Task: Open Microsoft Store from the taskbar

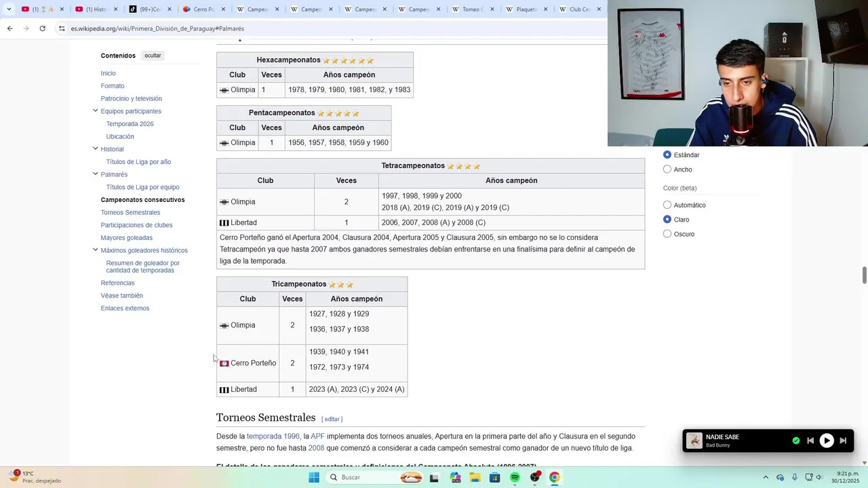Action: point(495,477)
